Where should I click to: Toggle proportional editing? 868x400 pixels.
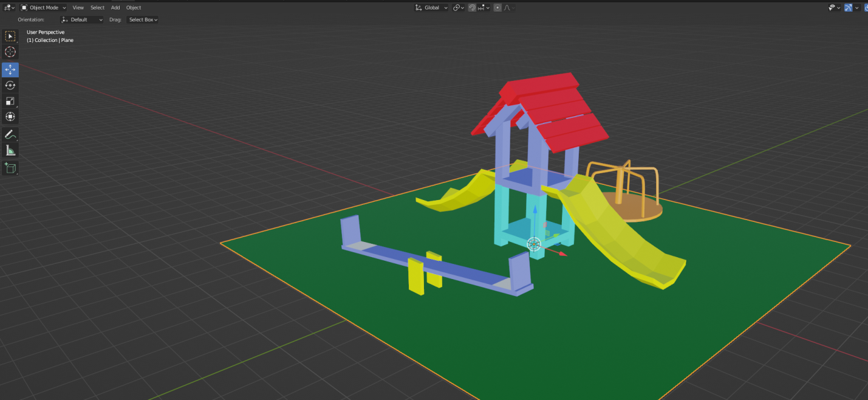(x=497, y=8)
